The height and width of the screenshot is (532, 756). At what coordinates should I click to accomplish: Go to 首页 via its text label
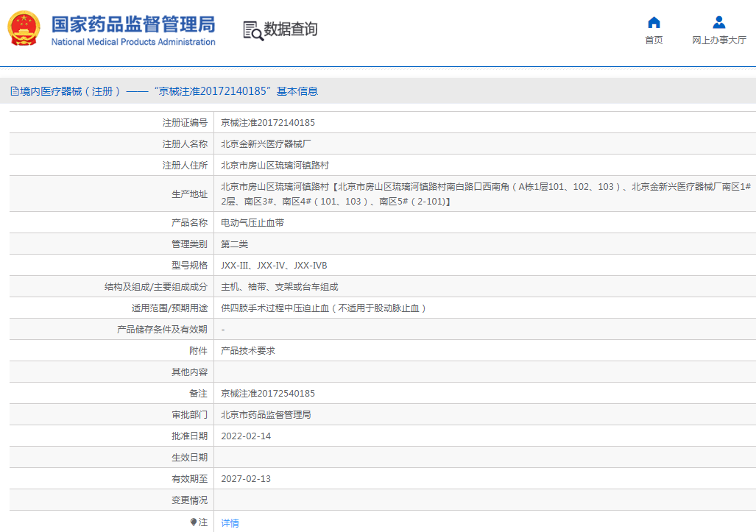tap(654, 40)
